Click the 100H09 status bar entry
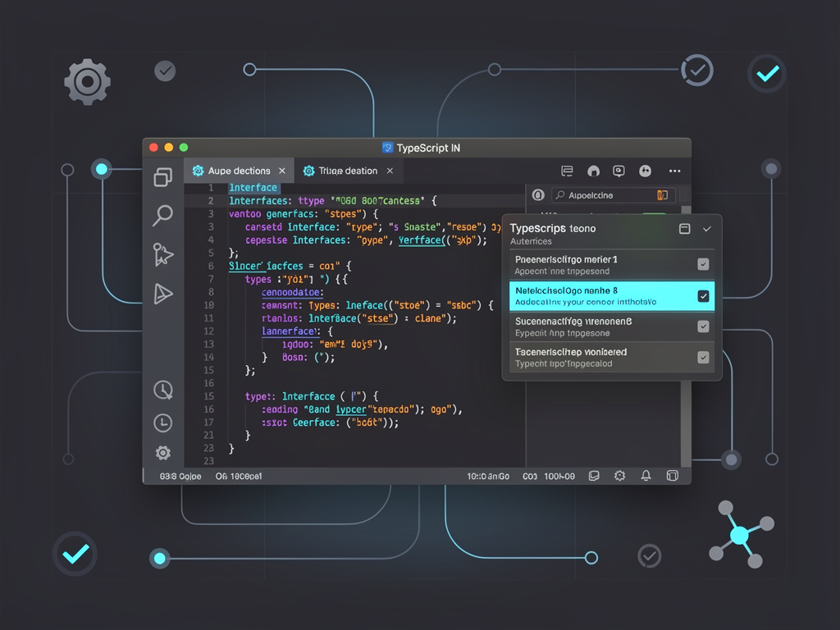 pos(559,477)
